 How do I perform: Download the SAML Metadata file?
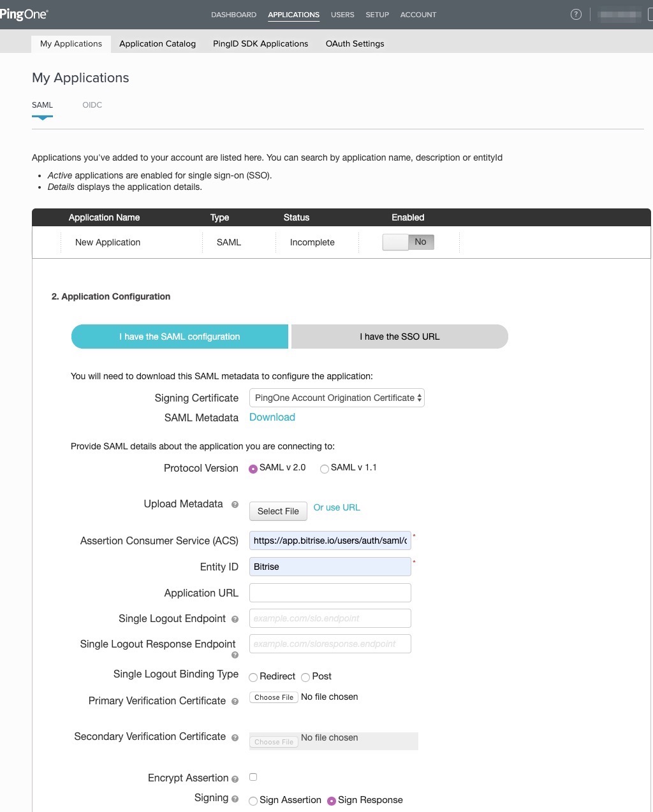pyautogui.click(x=272, y=417)
